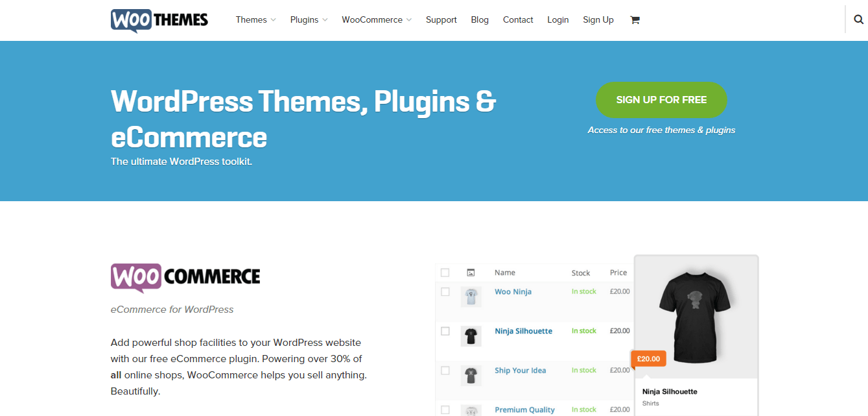Click the orange £20.00 price tag
This screenshot has height=416, width=868.
[x=648, y=359]
